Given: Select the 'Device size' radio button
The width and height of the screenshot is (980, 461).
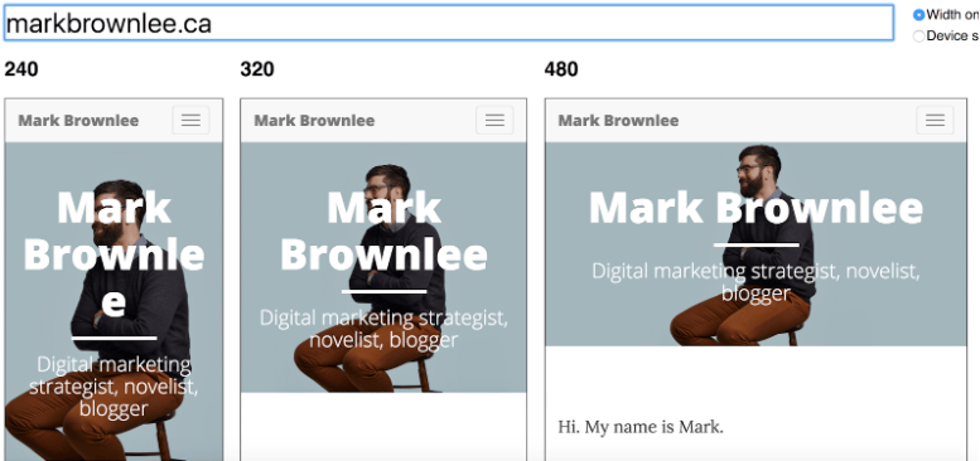Looking at the screenshot, I should click(920, 36).
